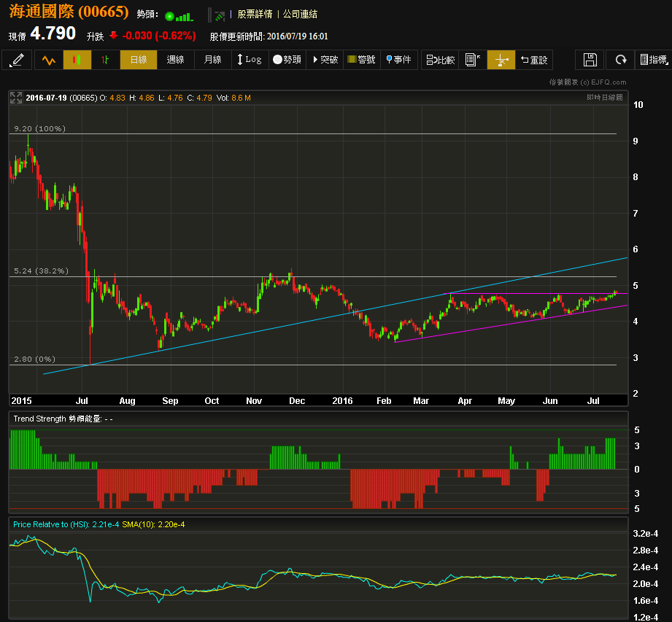Refresh the chart with the reload icon
Screen dimensions: 672x622
point(620,60)
